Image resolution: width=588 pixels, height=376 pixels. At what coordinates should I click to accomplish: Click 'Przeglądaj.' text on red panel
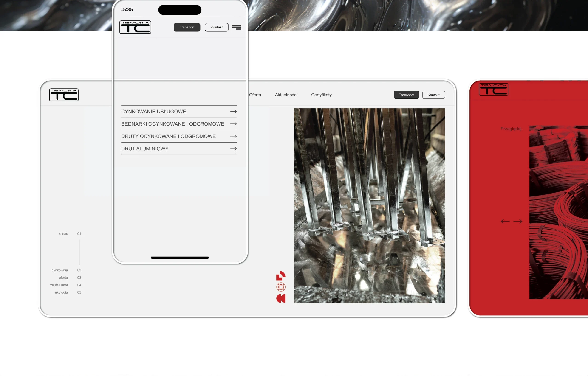[511, 129]
